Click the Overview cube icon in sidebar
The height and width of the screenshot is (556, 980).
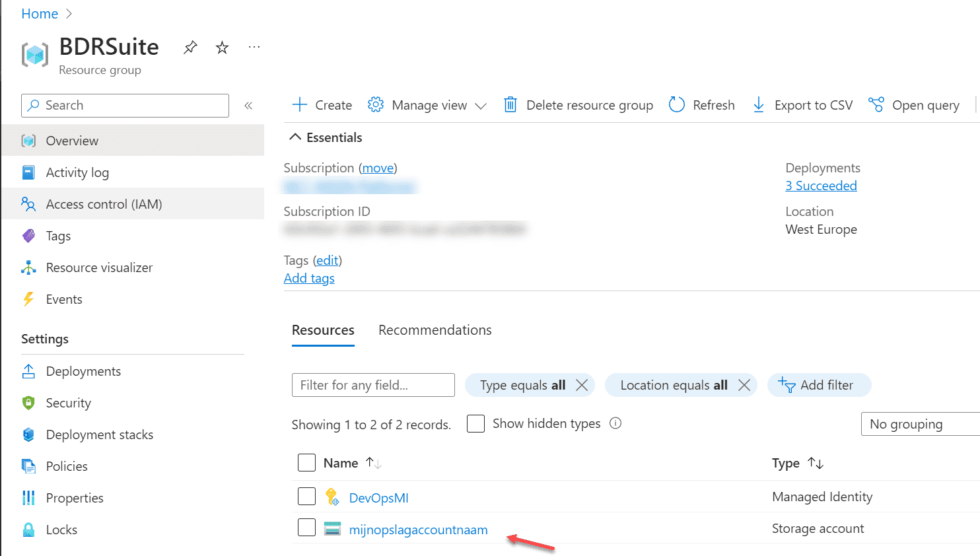pyautogui.click(x=28, y=141)
